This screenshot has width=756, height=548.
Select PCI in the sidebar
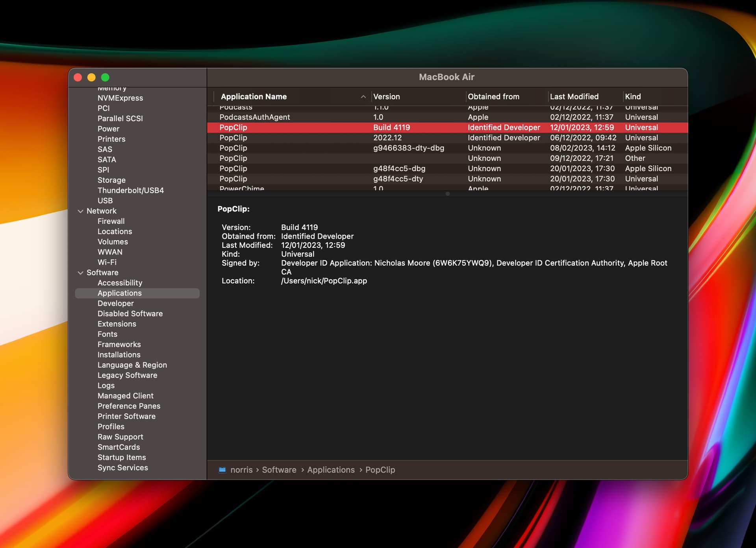tap(104, 108)
